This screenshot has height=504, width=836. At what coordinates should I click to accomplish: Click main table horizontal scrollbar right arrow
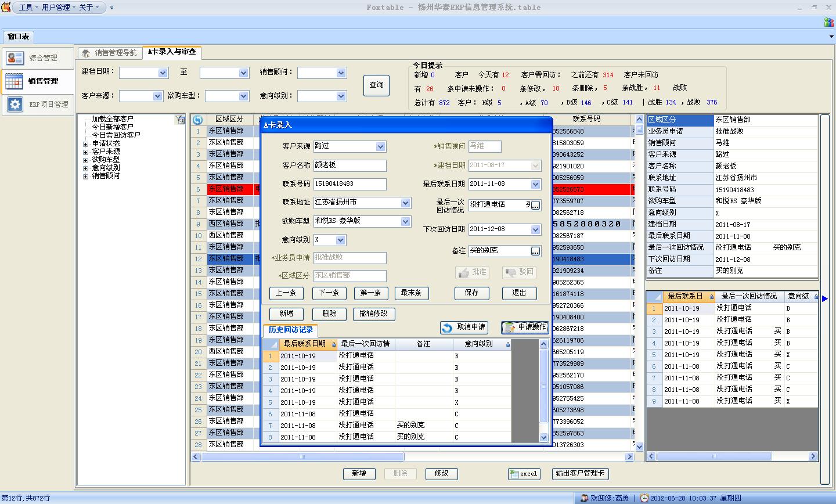pos(629,457)
